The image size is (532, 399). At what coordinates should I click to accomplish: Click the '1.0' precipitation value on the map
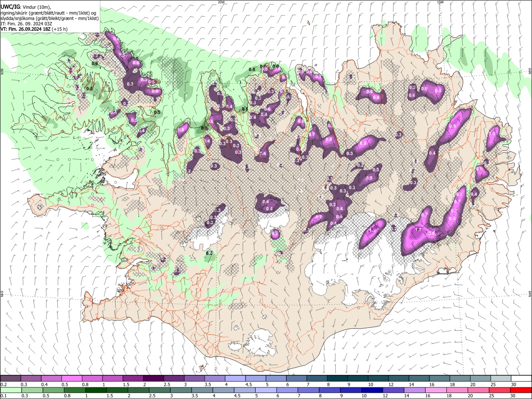click(x=493, y=134)
